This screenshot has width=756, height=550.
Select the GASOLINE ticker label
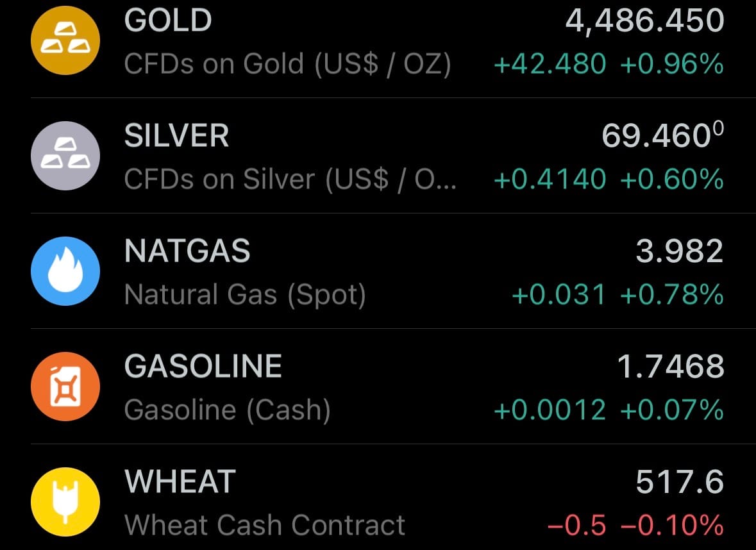tap(203, 366)
